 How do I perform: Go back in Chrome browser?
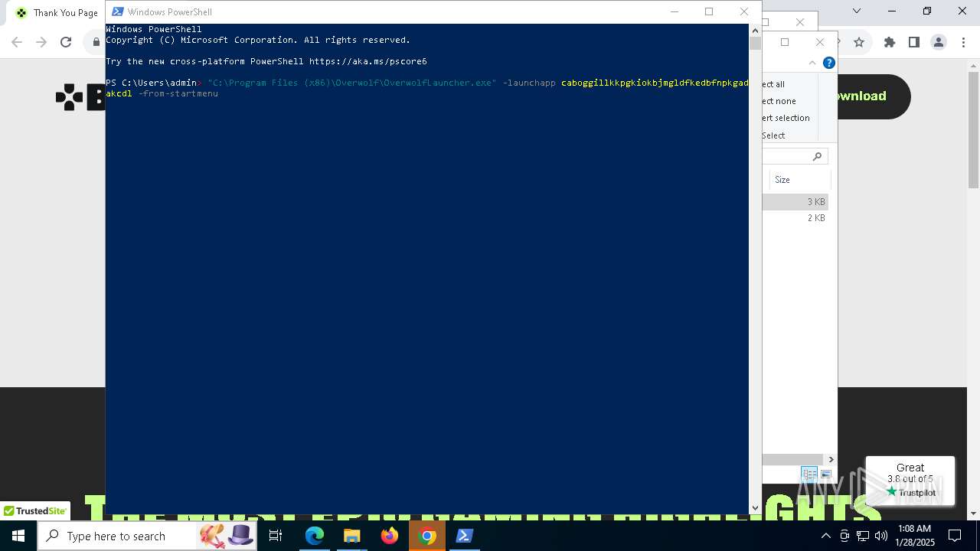pyautogui.click(x=17, y=42)
